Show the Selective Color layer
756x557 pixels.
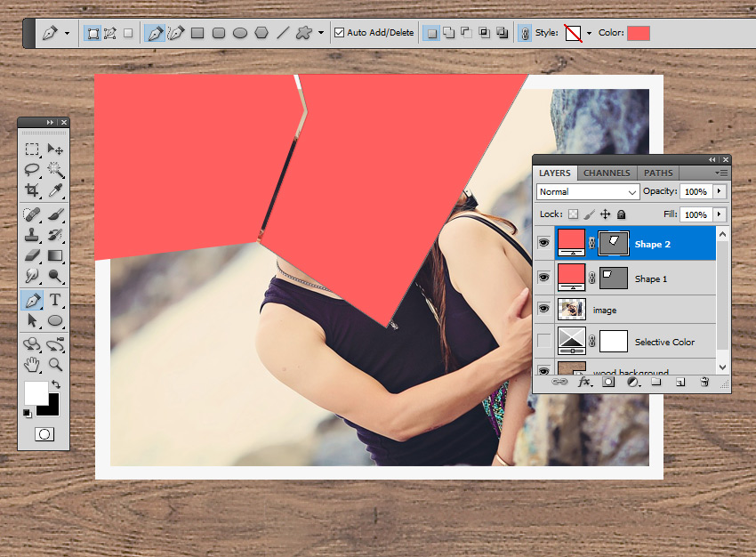coord(543,342)
